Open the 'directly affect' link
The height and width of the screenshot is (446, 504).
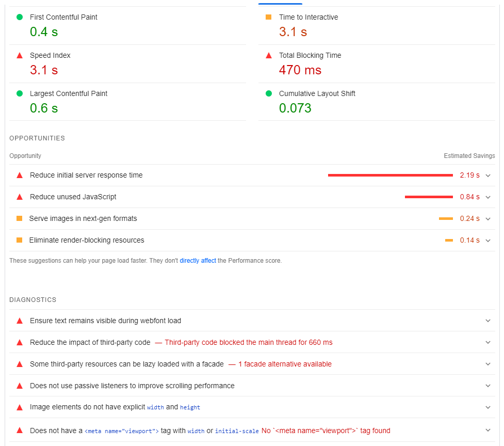pos(198,261)
